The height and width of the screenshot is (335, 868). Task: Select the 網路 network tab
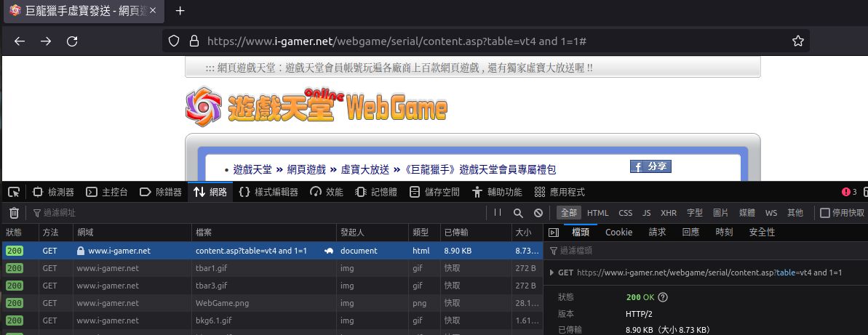pyautogui.click(x=210, y=192)
